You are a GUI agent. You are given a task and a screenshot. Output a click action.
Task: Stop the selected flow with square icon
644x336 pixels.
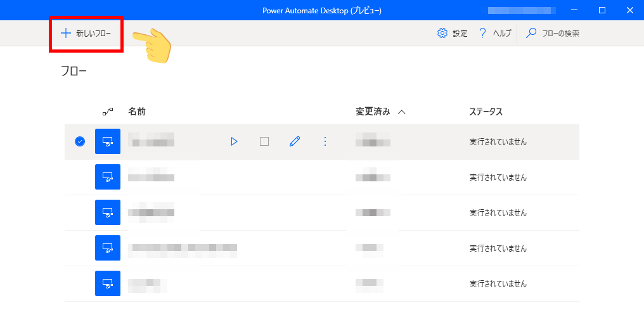[264, 142]
